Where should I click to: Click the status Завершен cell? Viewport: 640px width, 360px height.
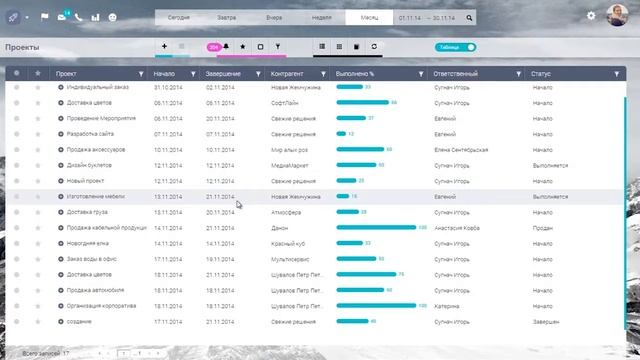tap(546, 322)
